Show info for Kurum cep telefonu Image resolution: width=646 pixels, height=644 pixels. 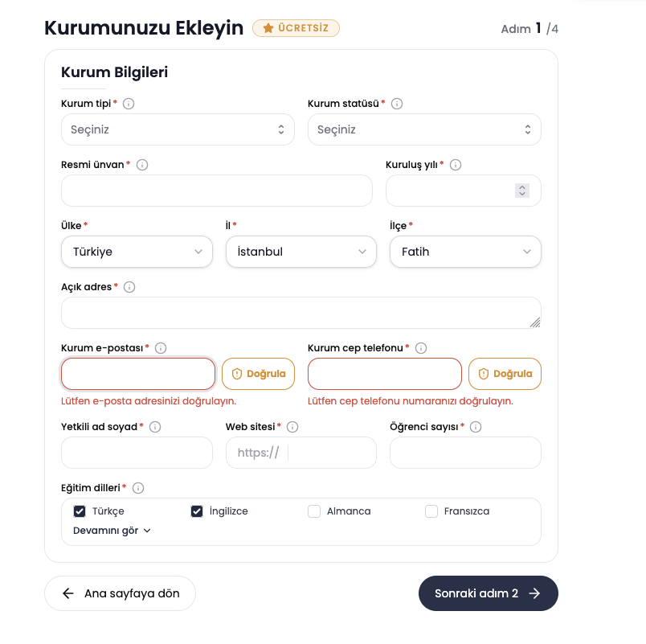pos(421,348)
